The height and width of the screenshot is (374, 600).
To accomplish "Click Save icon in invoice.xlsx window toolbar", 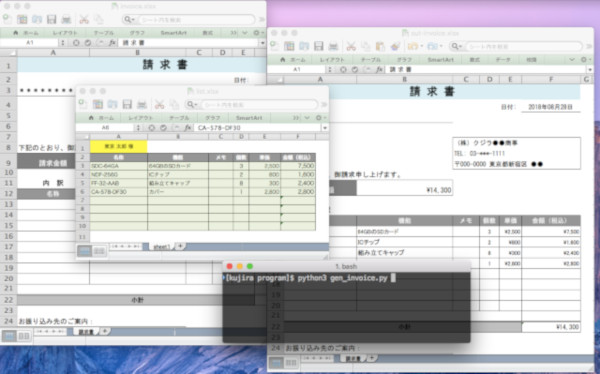I will click(51, 19).
